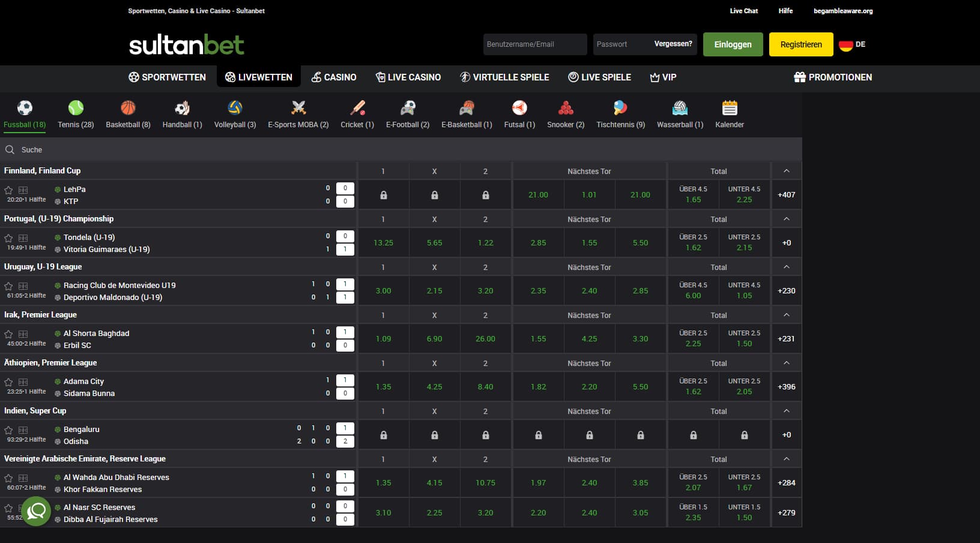Favorite the Bengaluru vs Odisha match
980x543 pixels.
pyautogui.click(x=8, y=430)
